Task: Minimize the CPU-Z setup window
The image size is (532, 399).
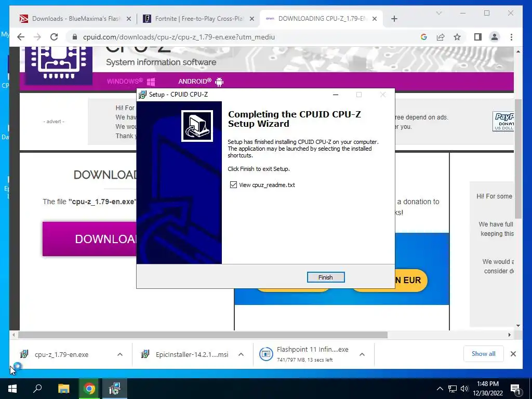Action: pos(336,95)
